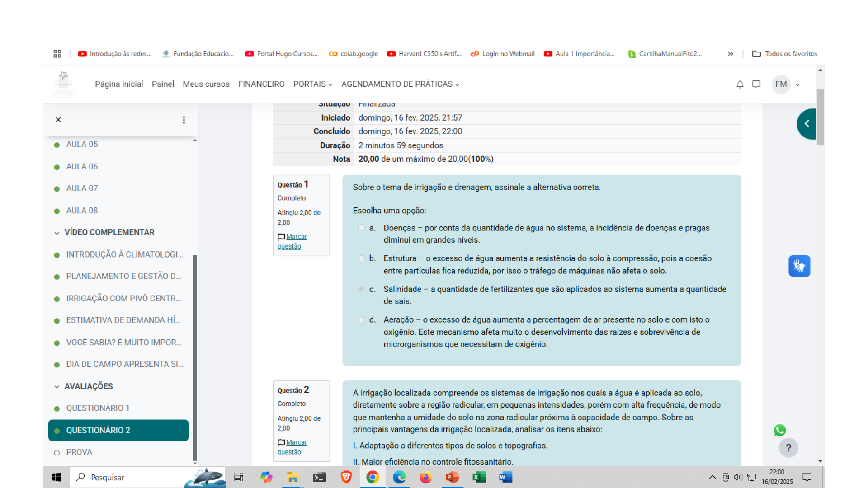Click the VLibras accessibility hands icon
The image size is (868, 488).
(799, 266)
